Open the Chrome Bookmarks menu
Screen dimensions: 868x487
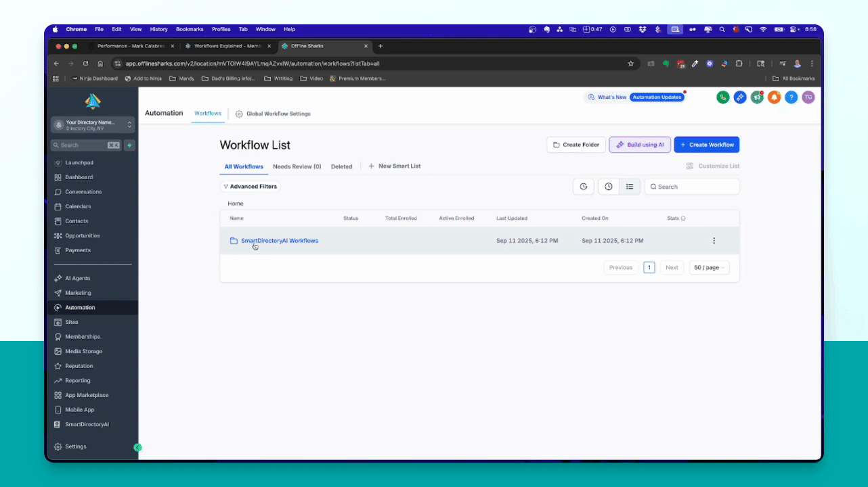[190, 29]
